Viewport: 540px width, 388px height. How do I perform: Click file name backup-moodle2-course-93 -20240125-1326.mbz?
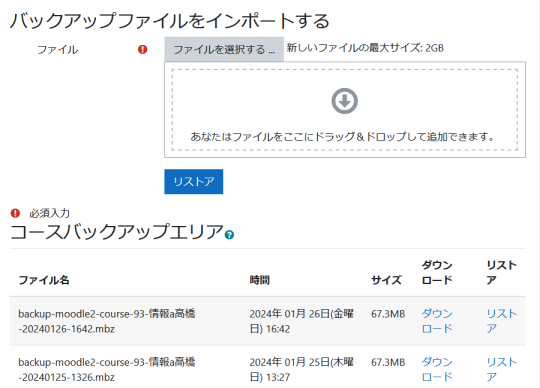[x=107, y=369]
